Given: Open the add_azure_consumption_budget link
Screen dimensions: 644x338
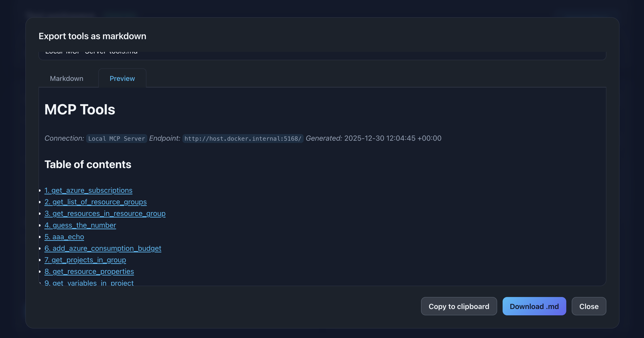Looking at the screenshot, I should 103,248.
